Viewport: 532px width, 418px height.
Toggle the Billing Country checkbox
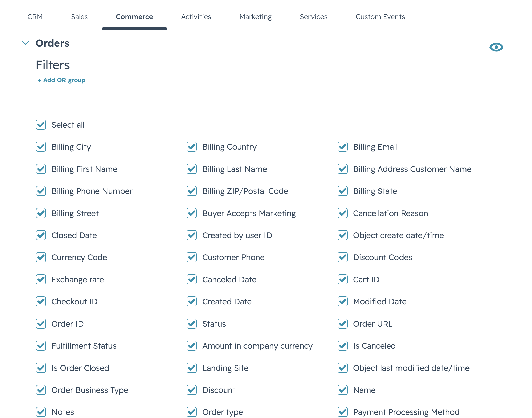tap(192, 147)
